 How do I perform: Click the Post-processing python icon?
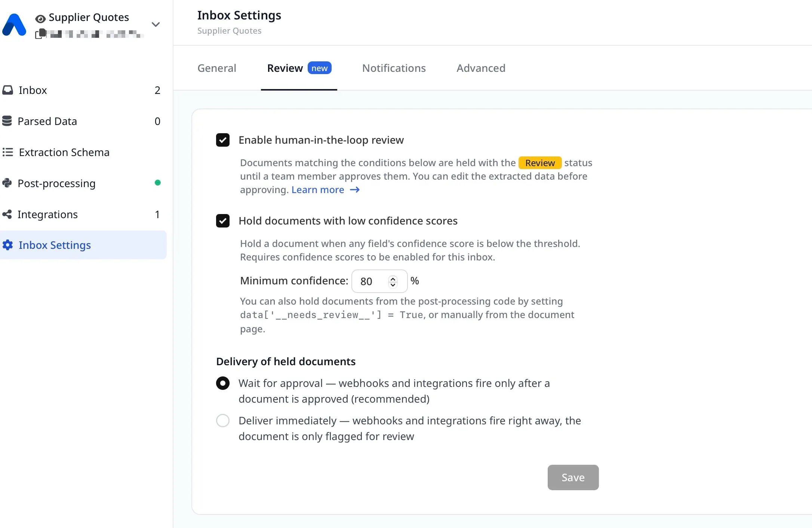[x=7, y=183]
